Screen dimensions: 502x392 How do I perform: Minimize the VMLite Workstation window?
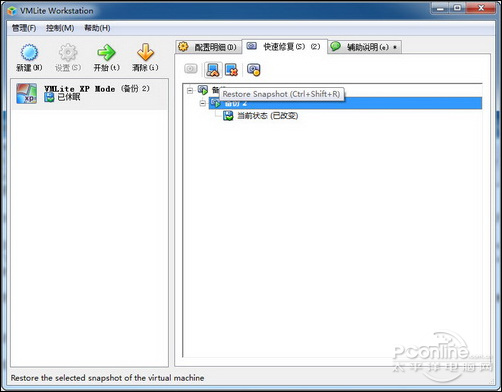[x=440, y=8]
